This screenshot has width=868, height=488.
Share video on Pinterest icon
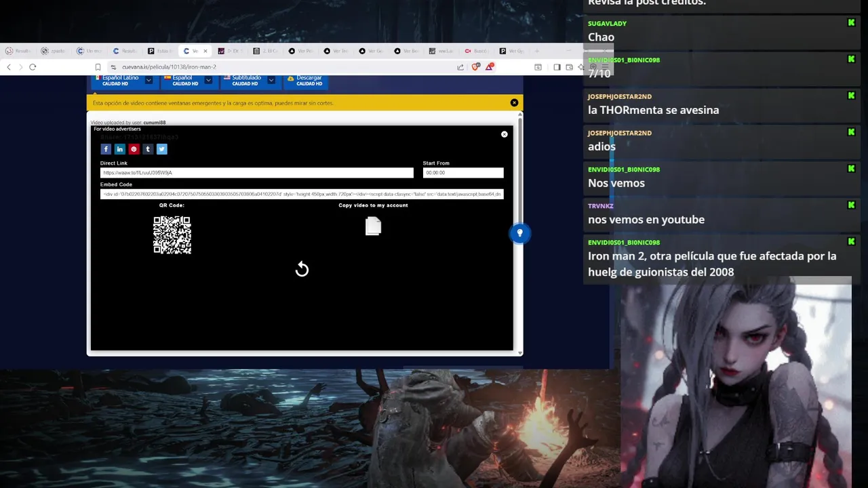point(134,149)
